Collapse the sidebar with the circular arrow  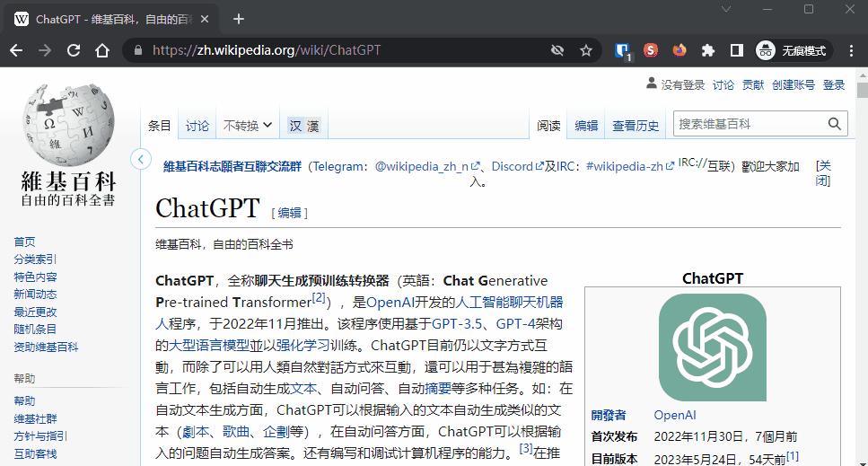click(x=141, y=160)
